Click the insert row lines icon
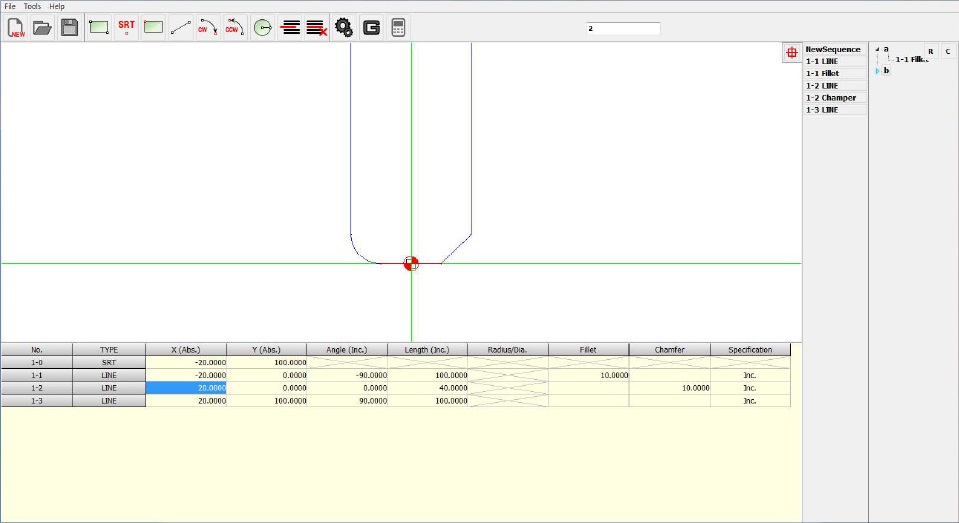The width and height of the screenshot is (959, 523). [x=290, y=28]
